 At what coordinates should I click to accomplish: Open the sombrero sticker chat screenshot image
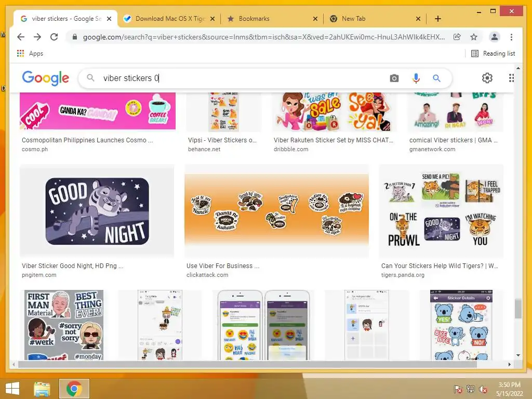coord(160,325)
